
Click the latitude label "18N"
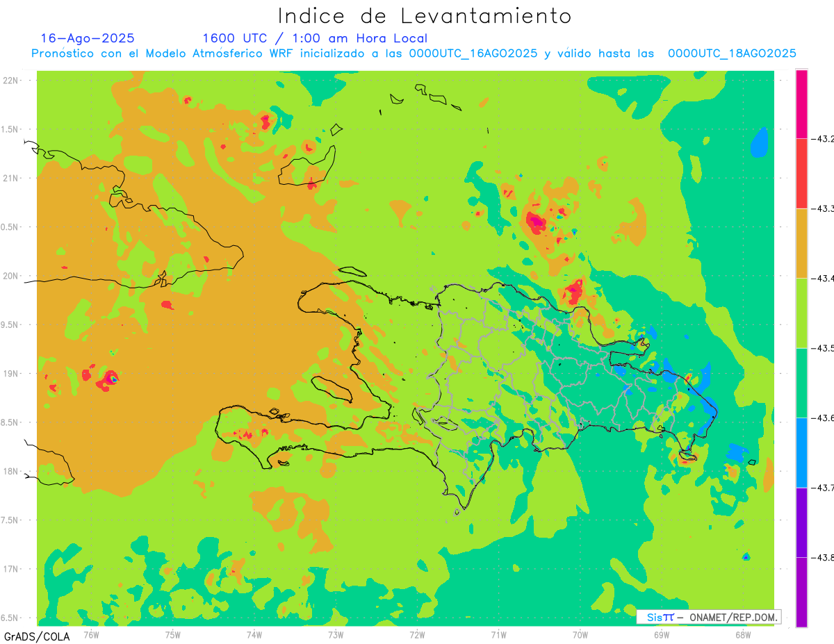point(11,471)
